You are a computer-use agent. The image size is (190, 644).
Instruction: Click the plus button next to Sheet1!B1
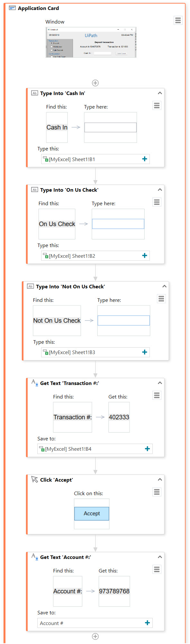(145, 159)
